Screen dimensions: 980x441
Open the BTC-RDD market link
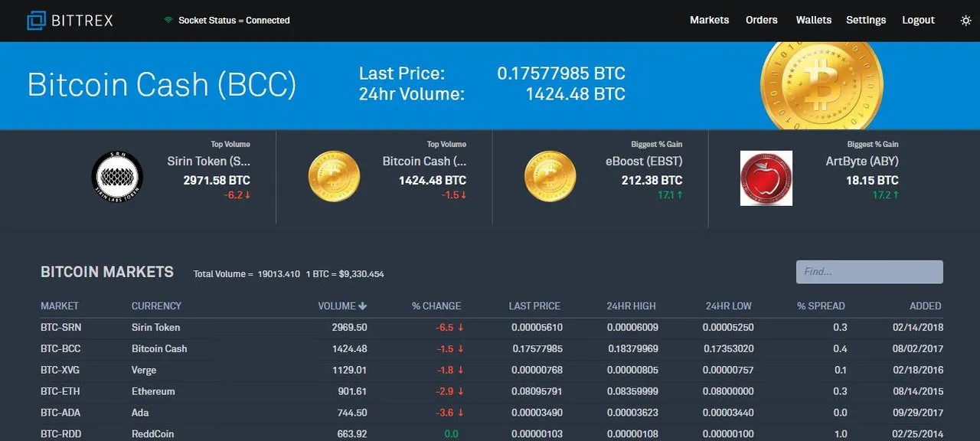coord(60,433)
